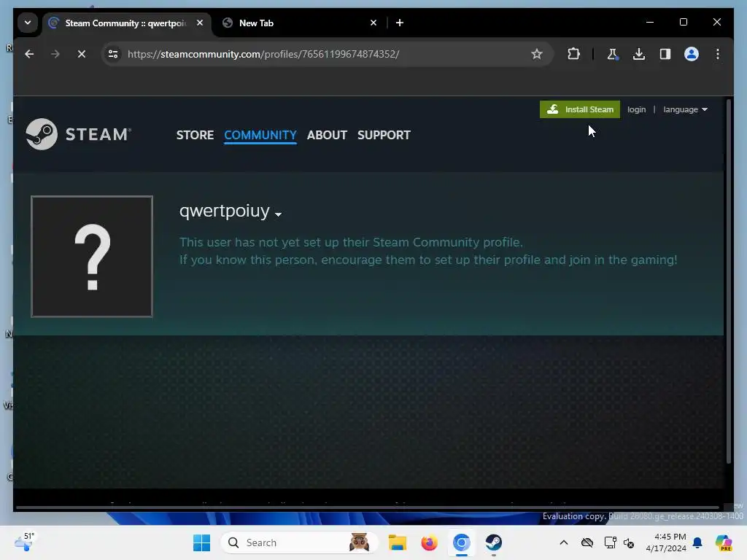The width and height of the screenshot is (747, 560).
Task: Open the Copilot preview icon in taskbar
Action: (x=724, y=542)
